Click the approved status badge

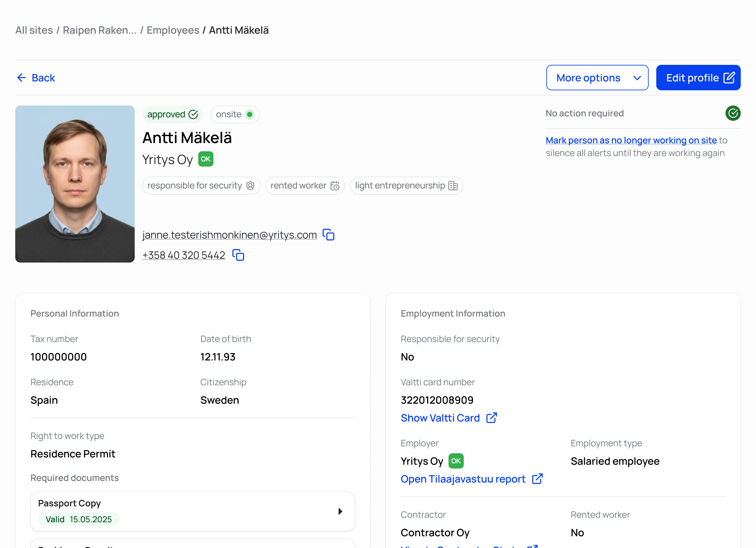pyautogui.click(x=172, y=114)
